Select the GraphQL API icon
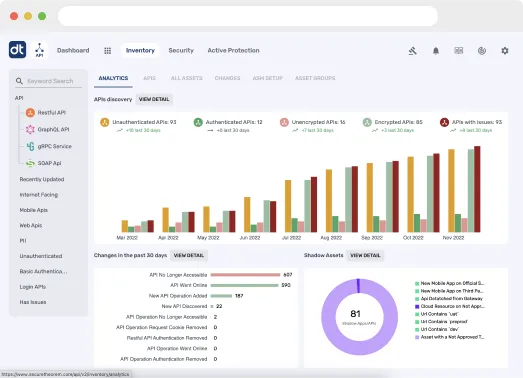Screen dimensions: 523x378 point(30,129)
